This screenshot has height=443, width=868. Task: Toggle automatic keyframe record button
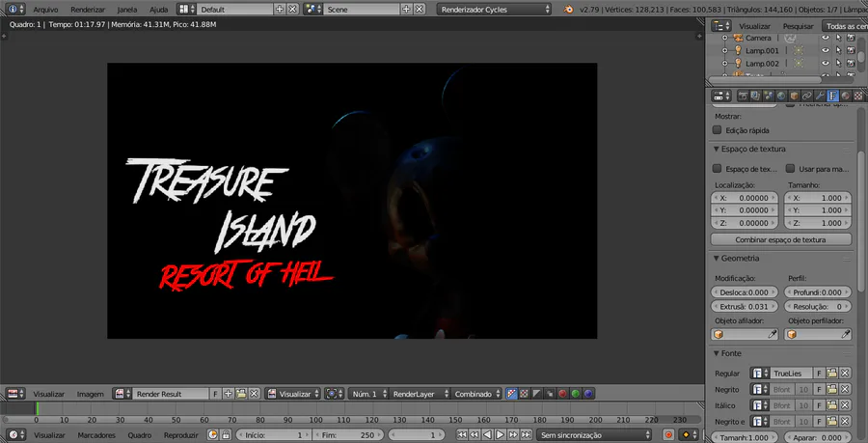coord(668,434)
